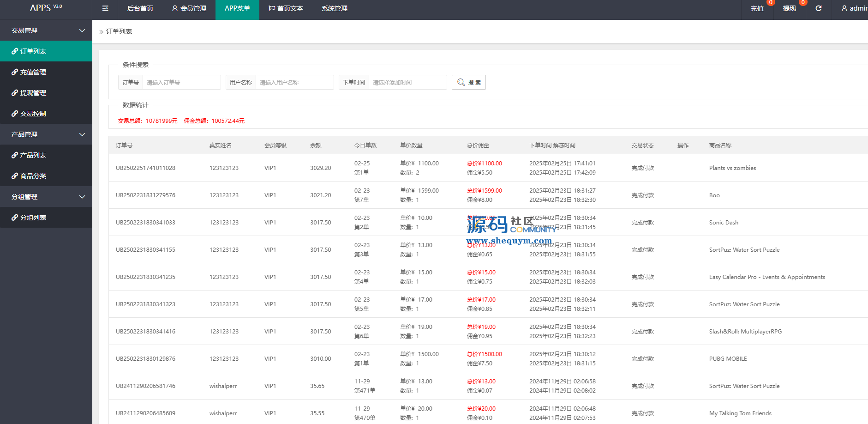
Task: Click product name Boo
Action: (714, 195)
